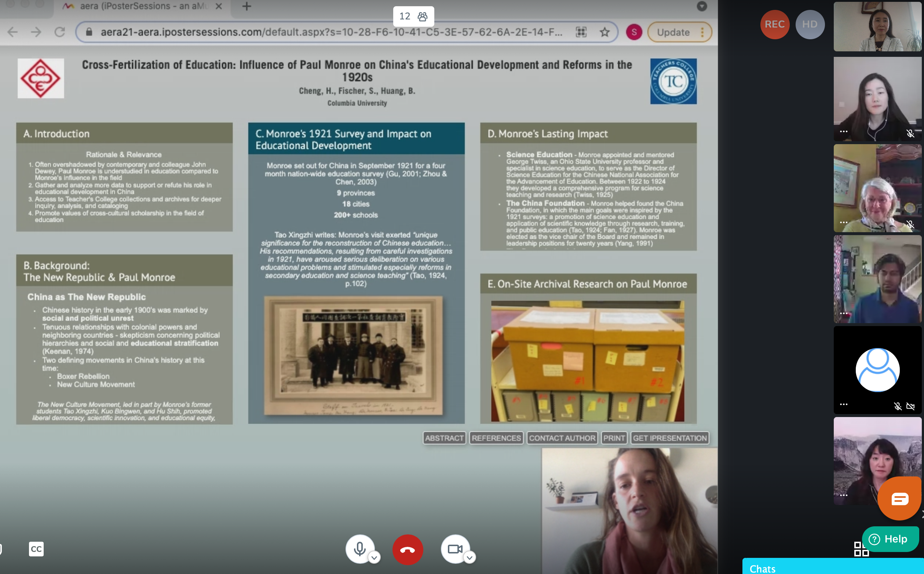Click the REC recording indicator
Screen dimensions: 924x574
pyautogui.click(x=774, y=24)
